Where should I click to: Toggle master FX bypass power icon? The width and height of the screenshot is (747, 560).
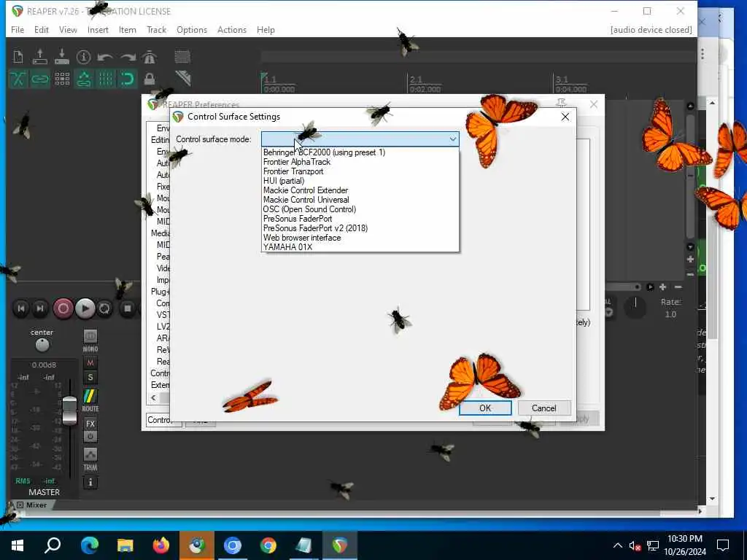pos(90,436)
